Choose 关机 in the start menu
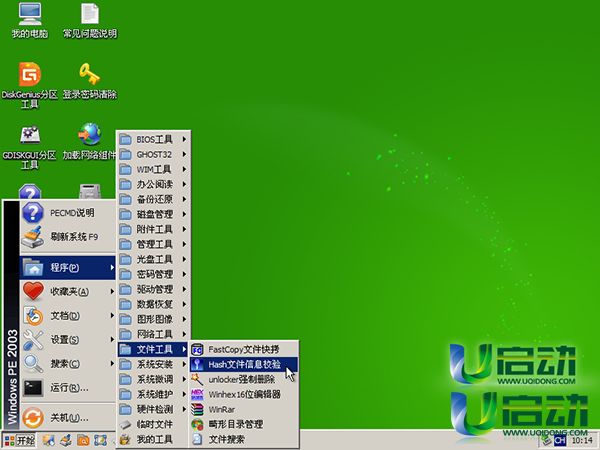 point(65,417)
